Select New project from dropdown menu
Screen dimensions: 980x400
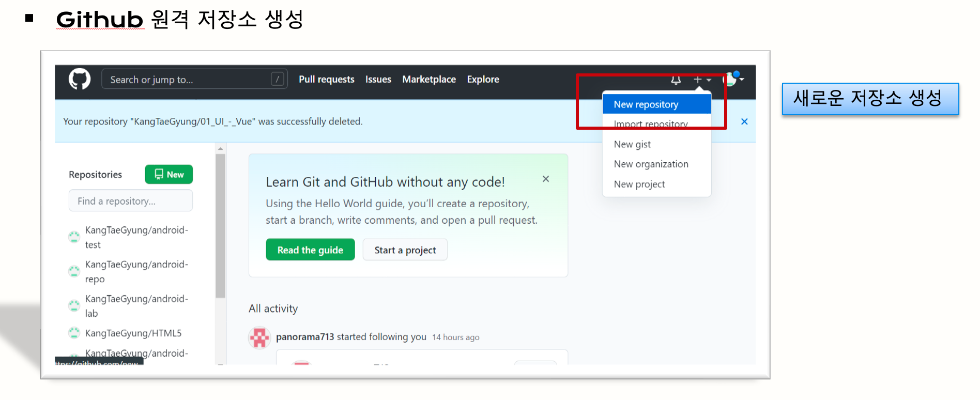(657, 184)
